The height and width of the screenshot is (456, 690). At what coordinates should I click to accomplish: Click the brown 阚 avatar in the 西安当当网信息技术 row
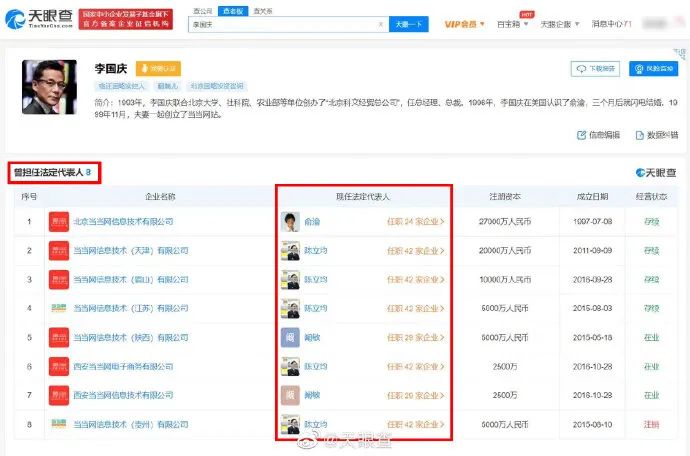coord(290,395)
